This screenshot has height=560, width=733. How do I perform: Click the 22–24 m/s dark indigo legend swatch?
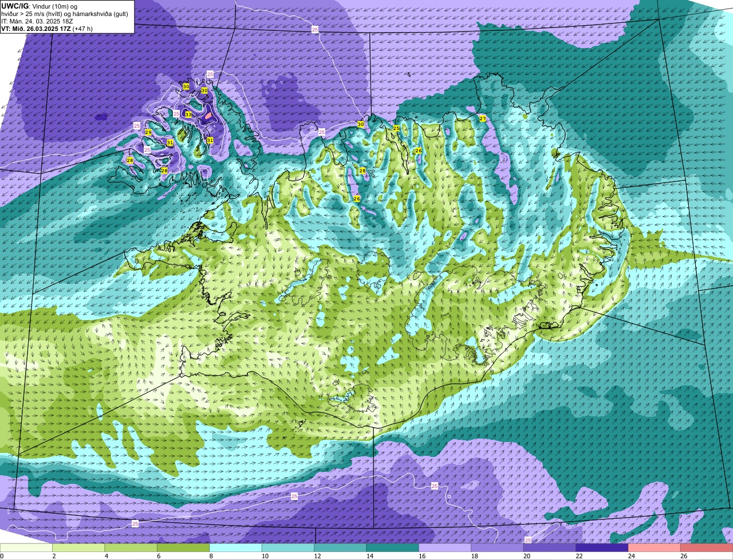coord(602,548)
